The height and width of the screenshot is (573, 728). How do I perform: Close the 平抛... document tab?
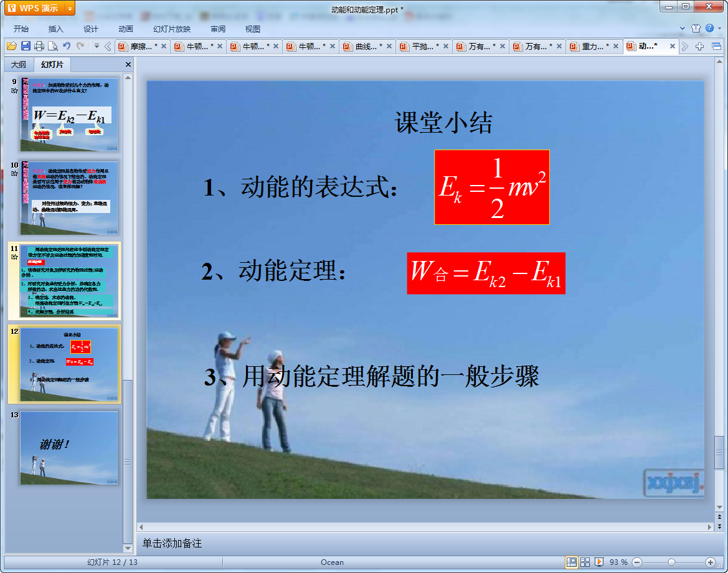click(446, 46)
